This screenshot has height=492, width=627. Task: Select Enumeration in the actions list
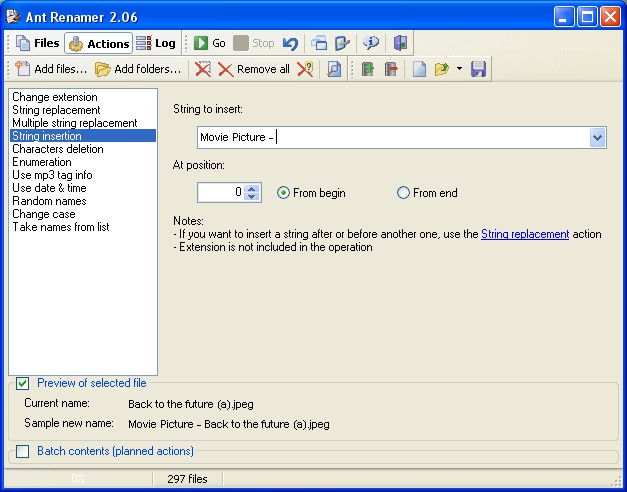[x=42, y=162]
